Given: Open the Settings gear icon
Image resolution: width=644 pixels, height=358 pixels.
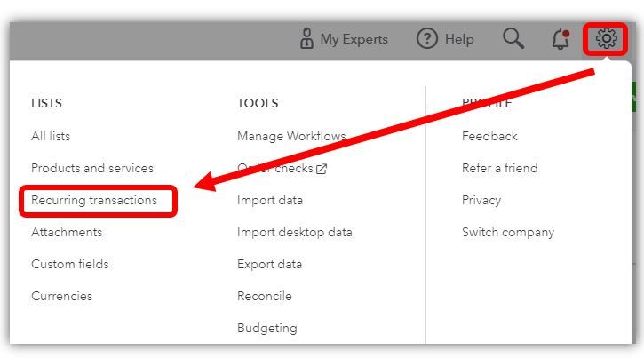Looking at the screenshot, I should pos(607,39).
